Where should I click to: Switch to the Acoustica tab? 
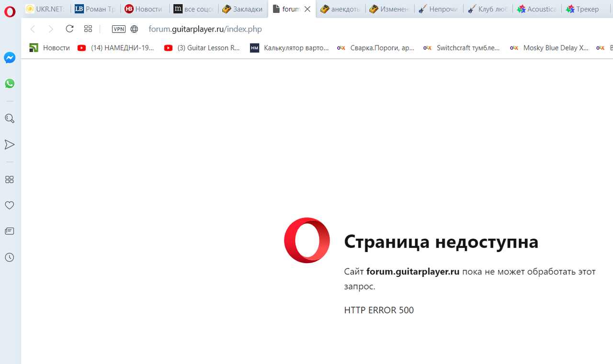[537, 9]
